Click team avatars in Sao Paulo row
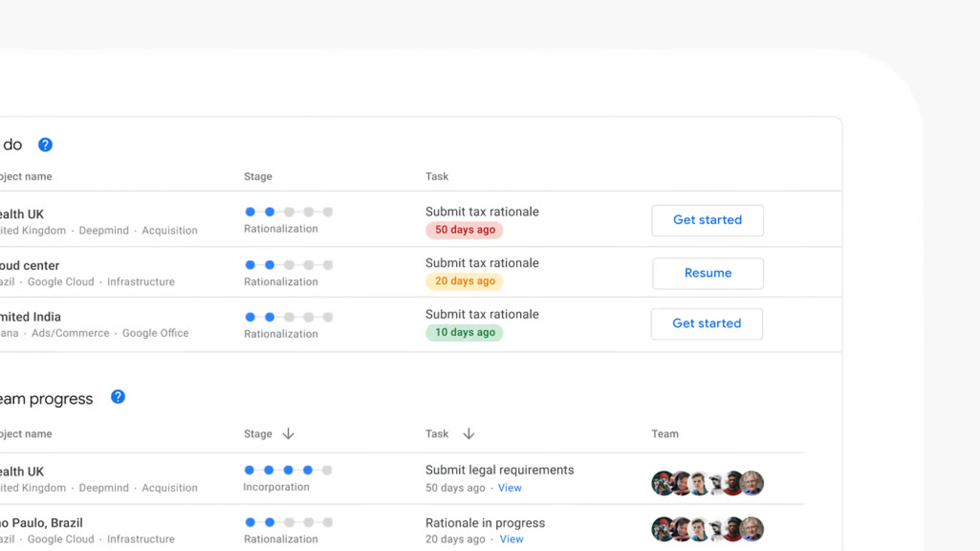The width and height of the screenshot is (980, 551). coord(707,529)
